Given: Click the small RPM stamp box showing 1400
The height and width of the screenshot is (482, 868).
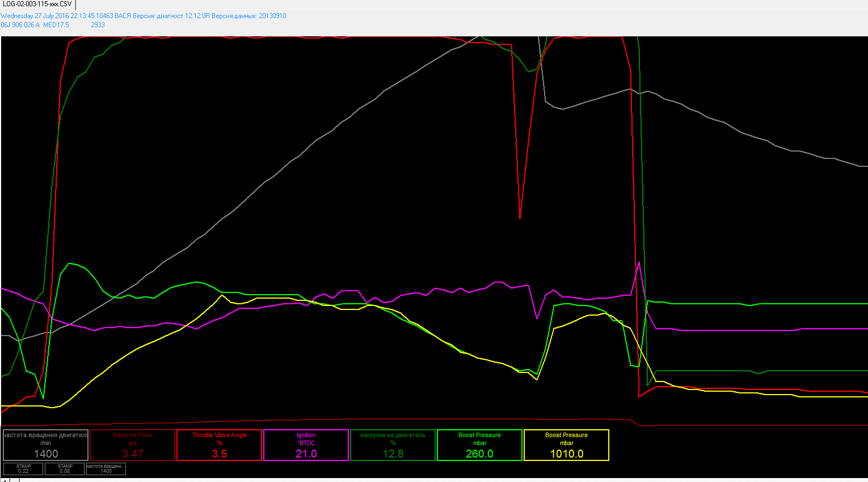Looking at the screenshot, I should pos(106,469).
